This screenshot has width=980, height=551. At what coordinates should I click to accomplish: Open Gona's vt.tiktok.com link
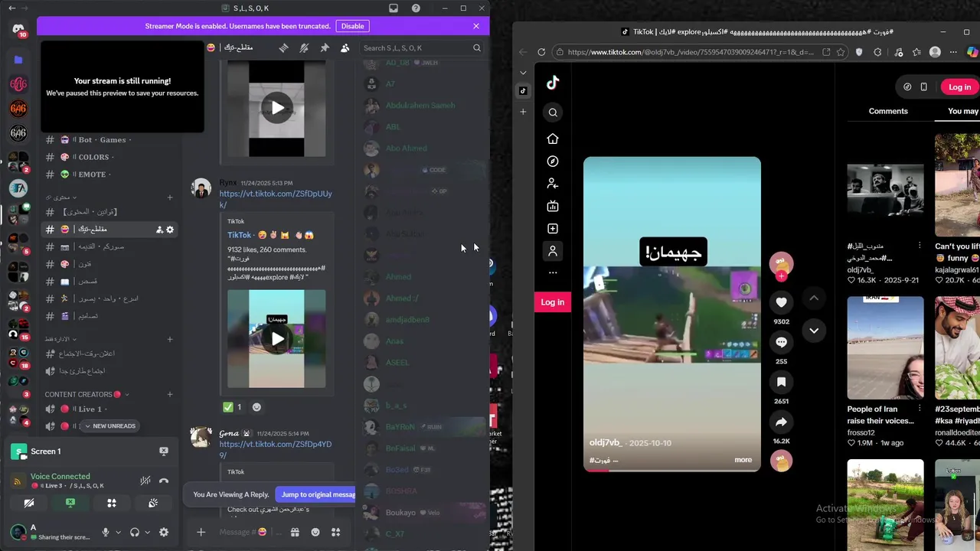276,450
